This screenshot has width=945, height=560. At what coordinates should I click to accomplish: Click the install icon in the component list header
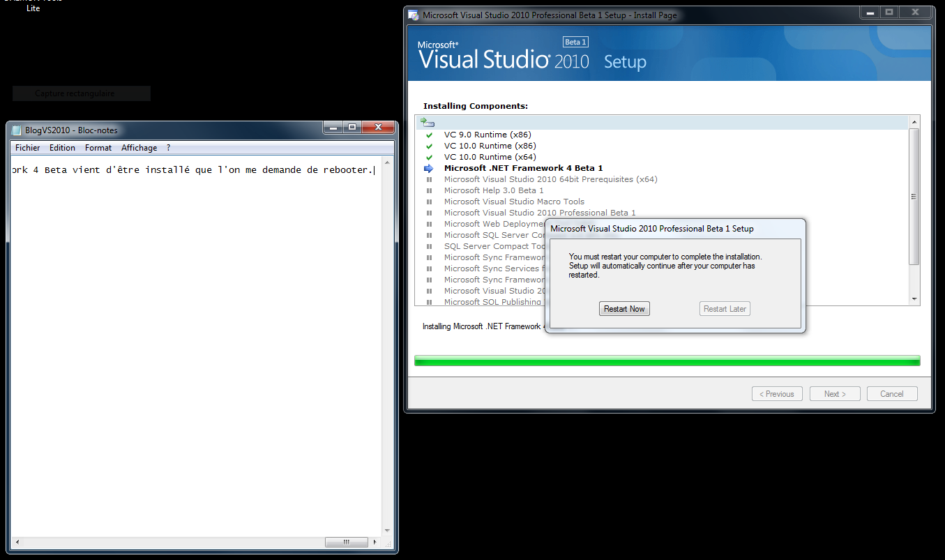428,123
